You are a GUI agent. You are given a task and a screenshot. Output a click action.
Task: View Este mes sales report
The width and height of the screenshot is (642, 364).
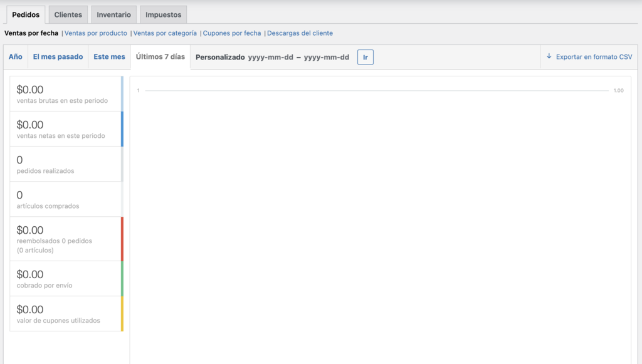(x=109, y=56)
